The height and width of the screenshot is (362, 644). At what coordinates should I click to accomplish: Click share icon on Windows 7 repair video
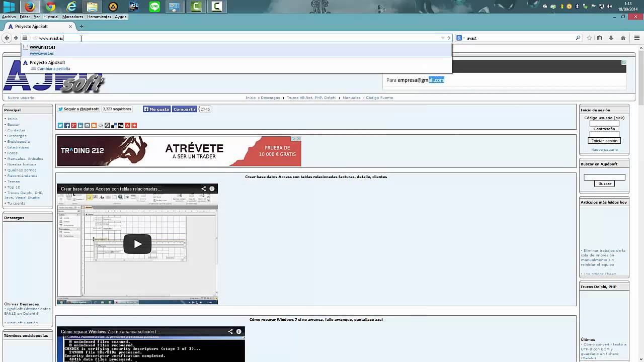point(231,332)
